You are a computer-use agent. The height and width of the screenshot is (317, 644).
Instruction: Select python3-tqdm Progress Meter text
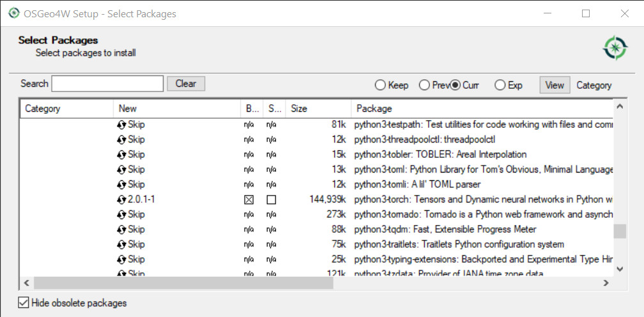tap(445, 229)
